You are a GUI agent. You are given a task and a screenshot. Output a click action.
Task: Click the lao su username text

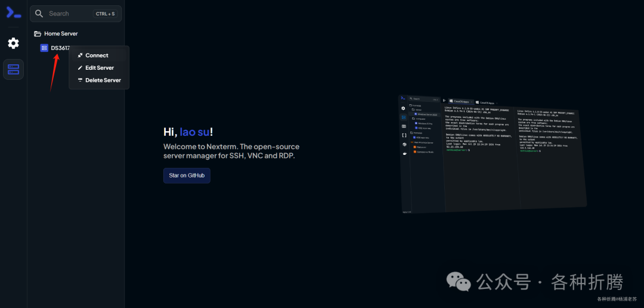tap(194, 132)
